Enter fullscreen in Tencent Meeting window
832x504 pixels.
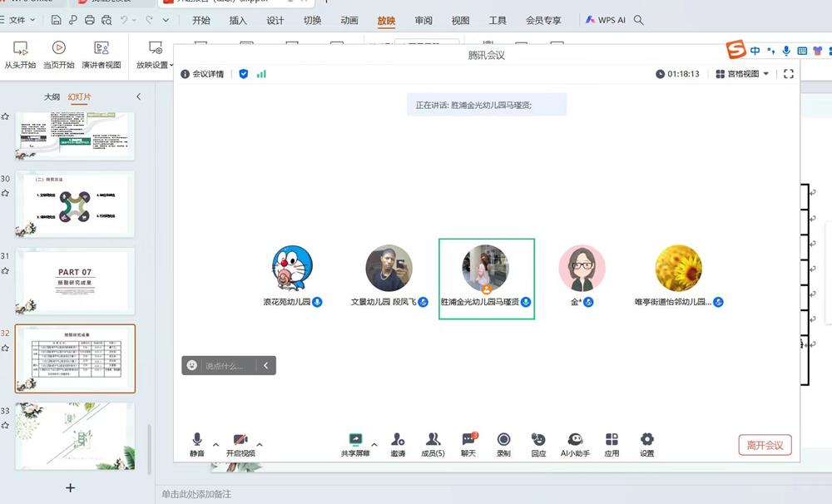(x=789, y=74)
